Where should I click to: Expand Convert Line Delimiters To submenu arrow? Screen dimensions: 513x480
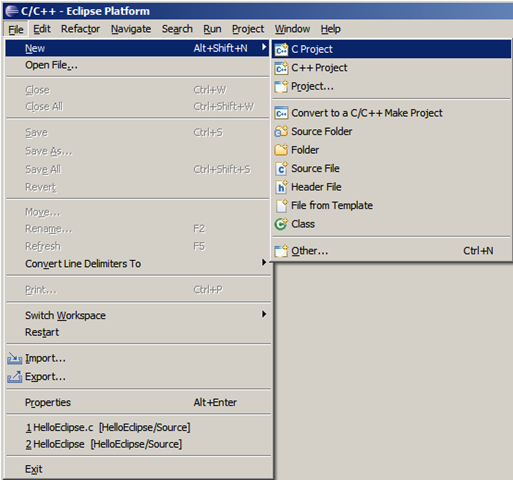coord(264,262)
